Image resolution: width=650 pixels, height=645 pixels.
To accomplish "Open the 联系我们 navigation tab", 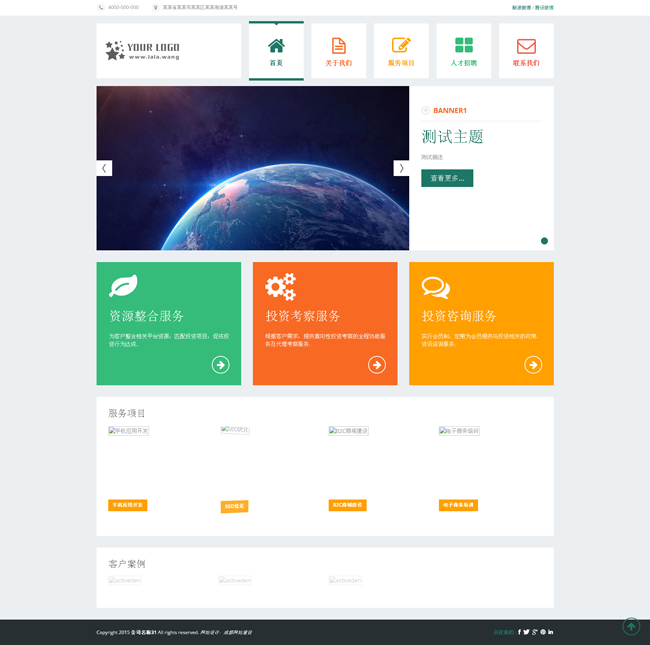I will (x=526, y=51).
